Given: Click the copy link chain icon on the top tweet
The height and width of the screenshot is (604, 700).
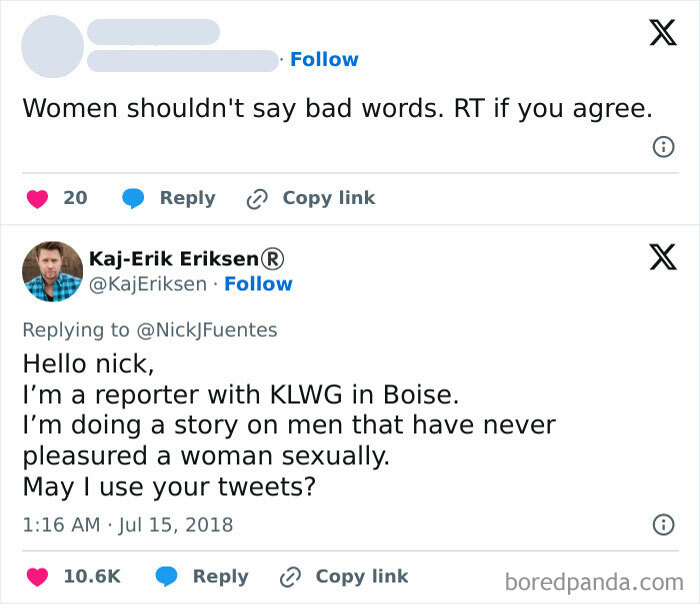Looking at the screenshot, I should click(256, 198).
